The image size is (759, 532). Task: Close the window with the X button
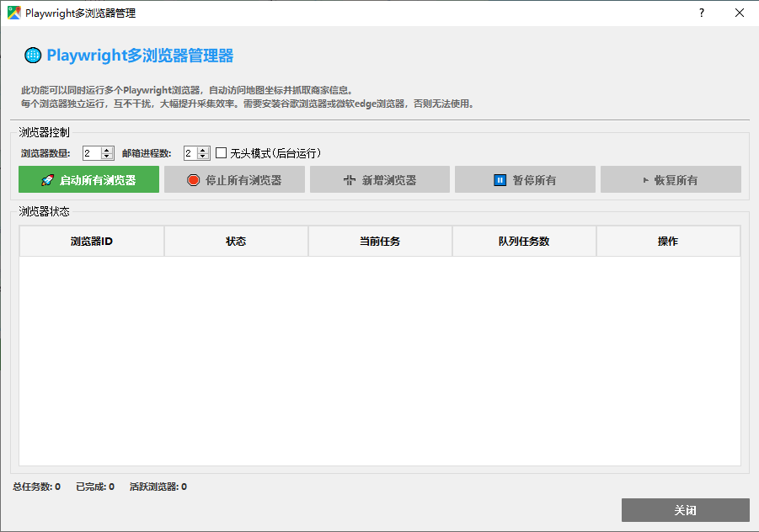click(739, 13)
